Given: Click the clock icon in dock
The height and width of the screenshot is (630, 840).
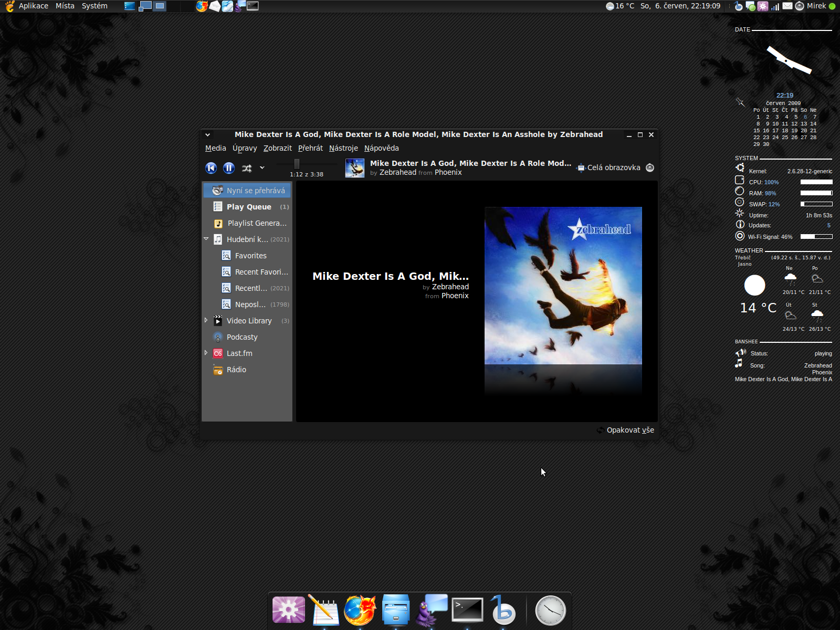Looking at the screenshot, I should 551,611.
